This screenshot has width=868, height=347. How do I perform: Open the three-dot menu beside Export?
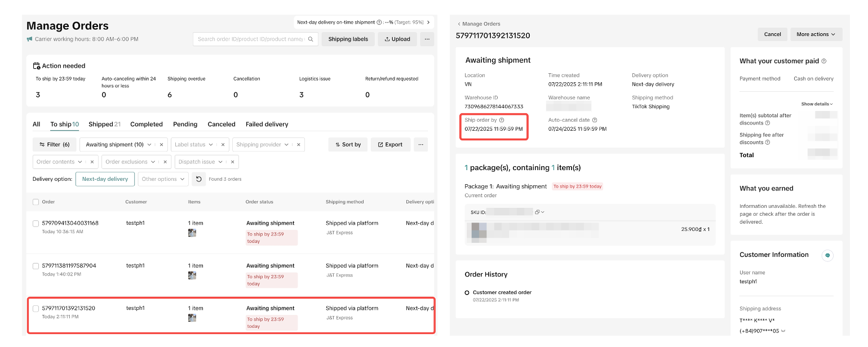click(x=420, y=145)
